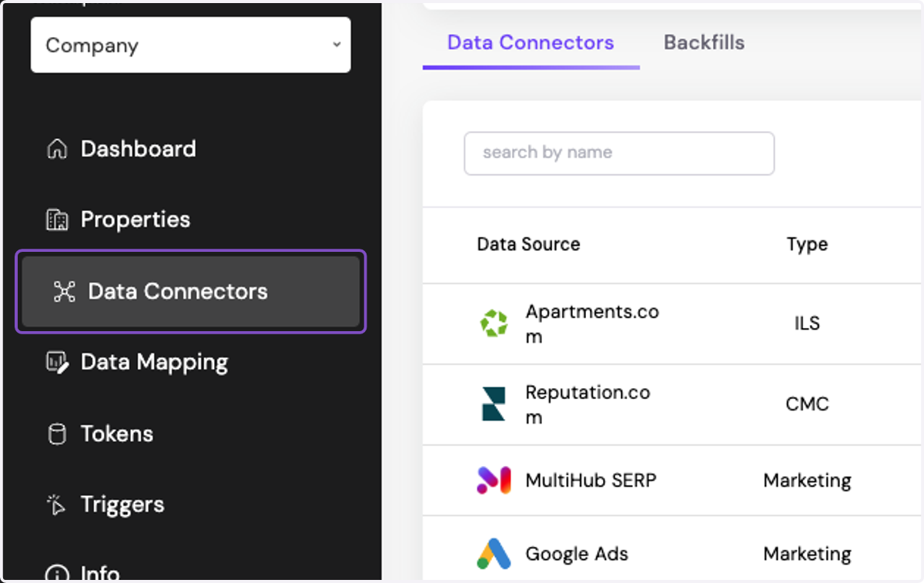The image size is (924, 583).
Task: Select the Reputation.com data source name
Action: (588, 404)
